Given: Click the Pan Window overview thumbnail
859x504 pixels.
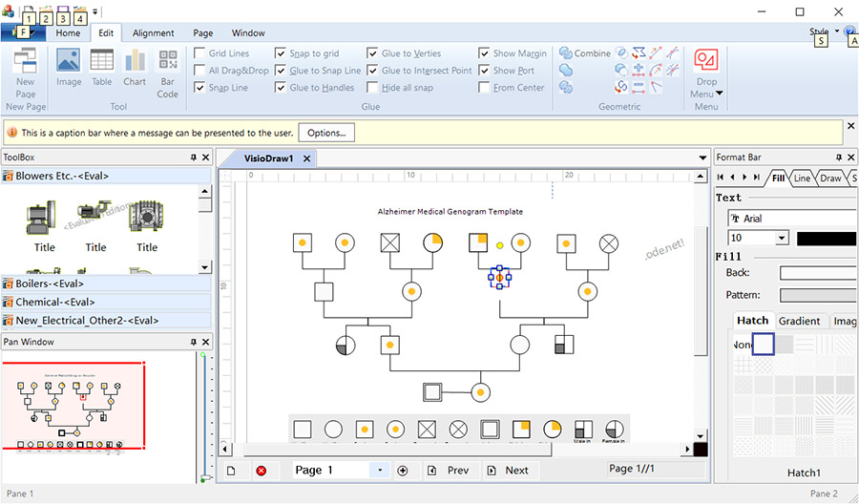Looking at the screenshot, I should pyautogui.click(x=73, y=406).
